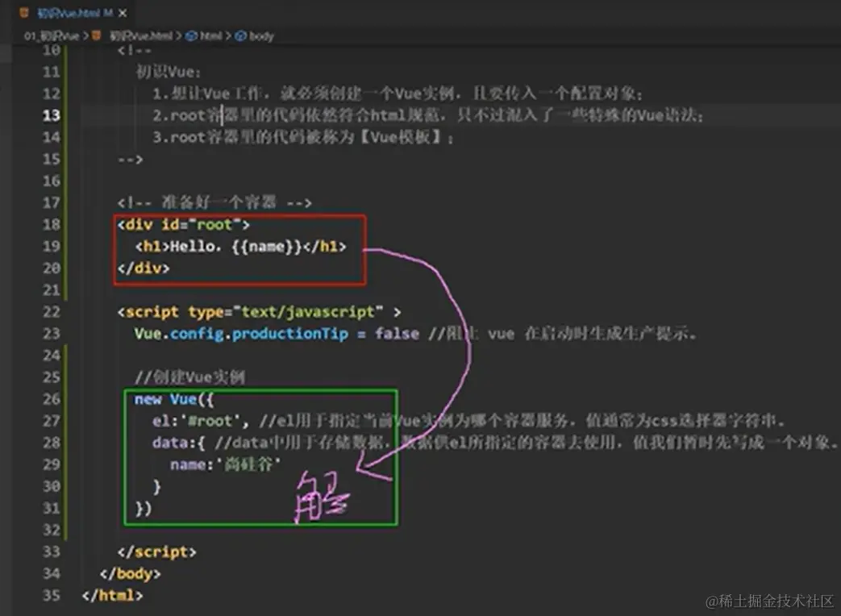Click the //创建Vue实例 comment

pos(189,377)
